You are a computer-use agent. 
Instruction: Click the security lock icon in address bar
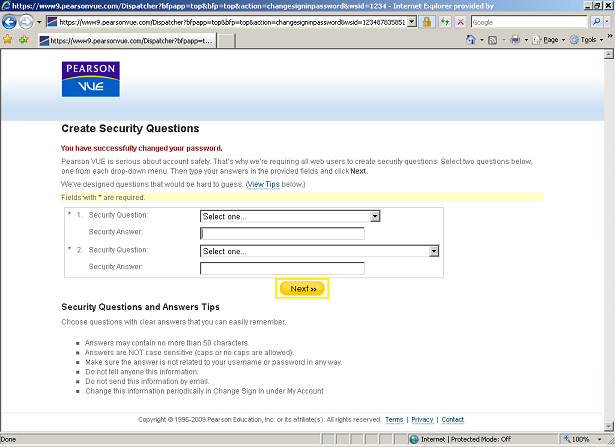pyautogui.click(x=427, y=21)
